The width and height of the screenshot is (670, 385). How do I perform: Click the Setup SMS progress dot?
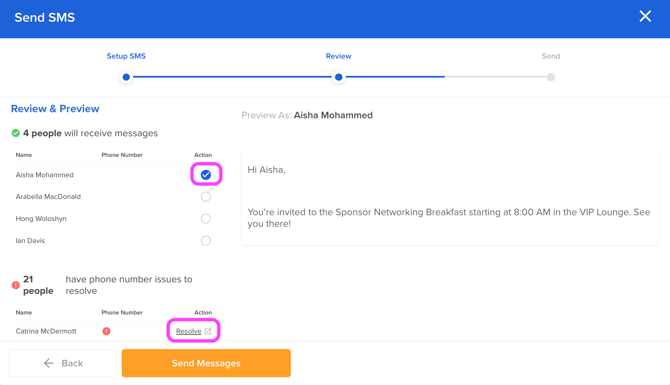pos(126,77)
